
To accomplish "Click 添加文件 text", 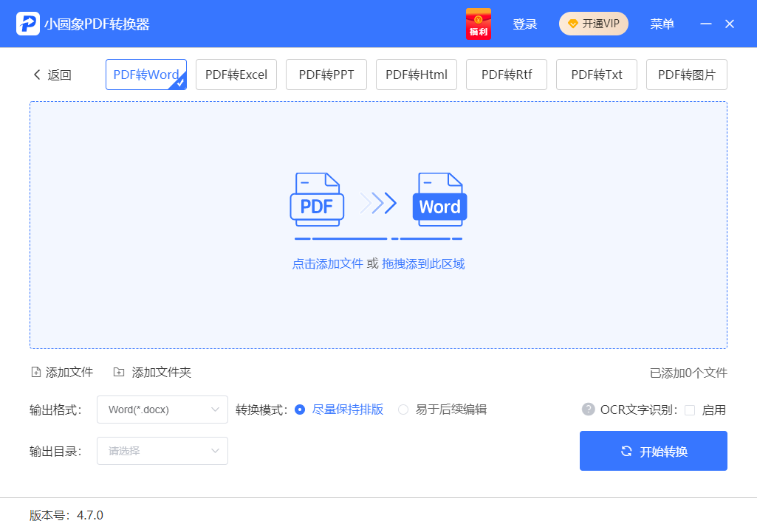I will [x=69, y=372].
